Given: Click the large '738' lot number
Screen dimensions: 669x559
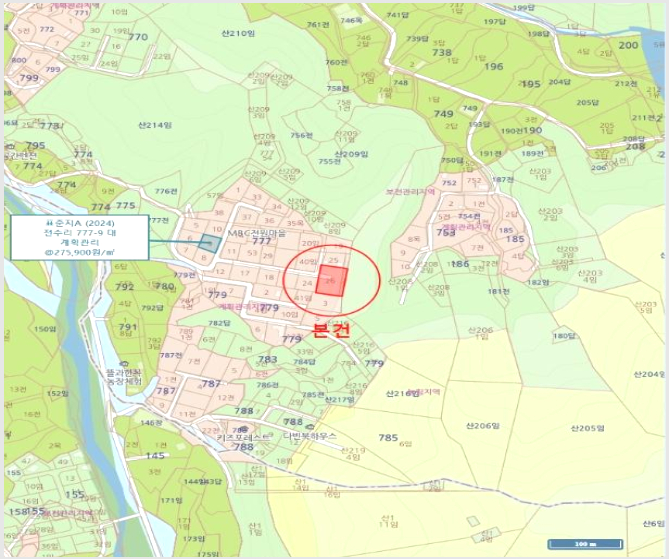Looking at the screenshot, I should coord(442,52).
